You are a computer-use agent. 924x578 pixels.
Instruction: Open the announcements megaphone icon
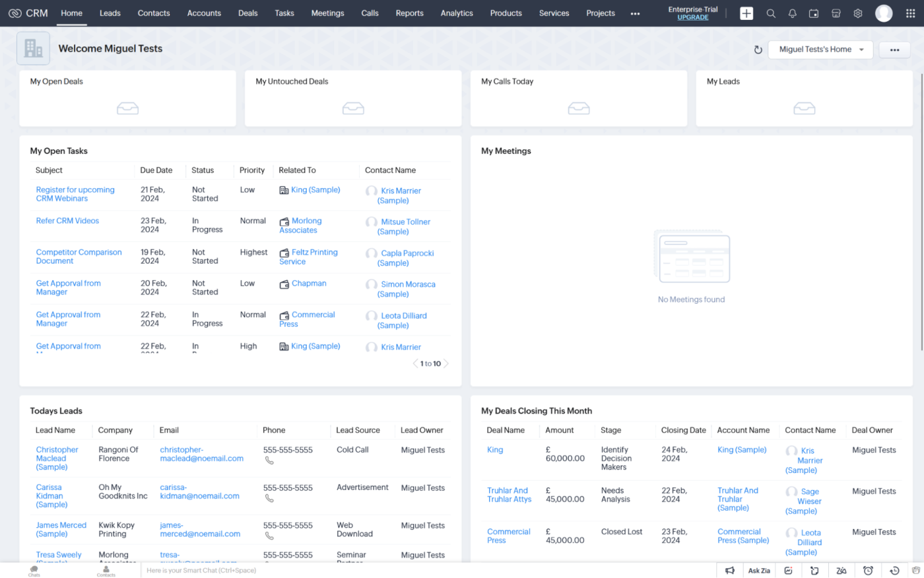(730, 571)
